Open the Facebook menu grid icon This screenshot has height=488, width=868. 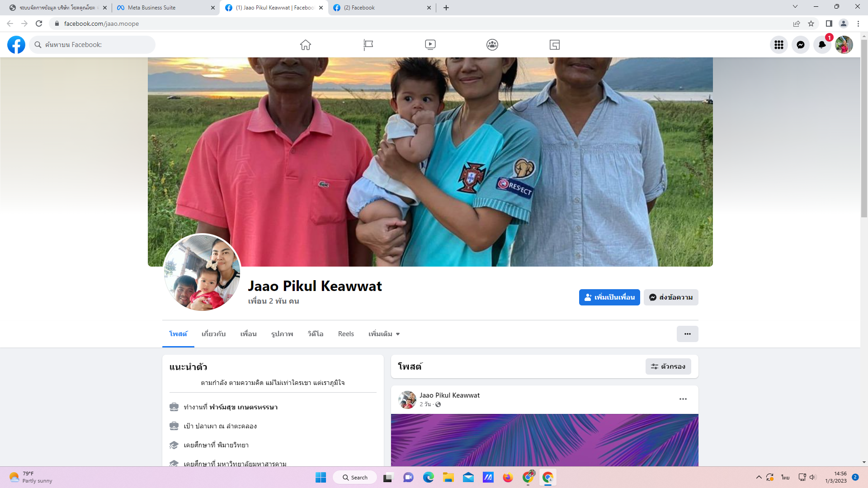point(778,45)
